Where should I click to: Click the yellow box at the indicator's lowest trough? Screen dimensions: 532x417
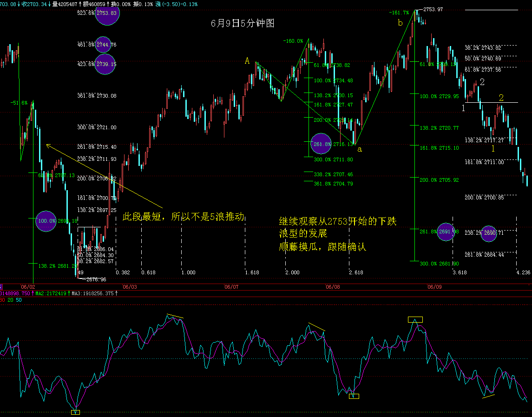(75, 412)
